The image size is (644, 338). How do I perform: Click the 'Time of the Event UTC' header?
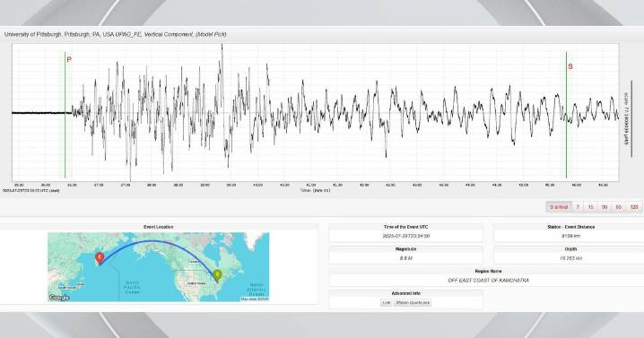click(x=405, y=227)
